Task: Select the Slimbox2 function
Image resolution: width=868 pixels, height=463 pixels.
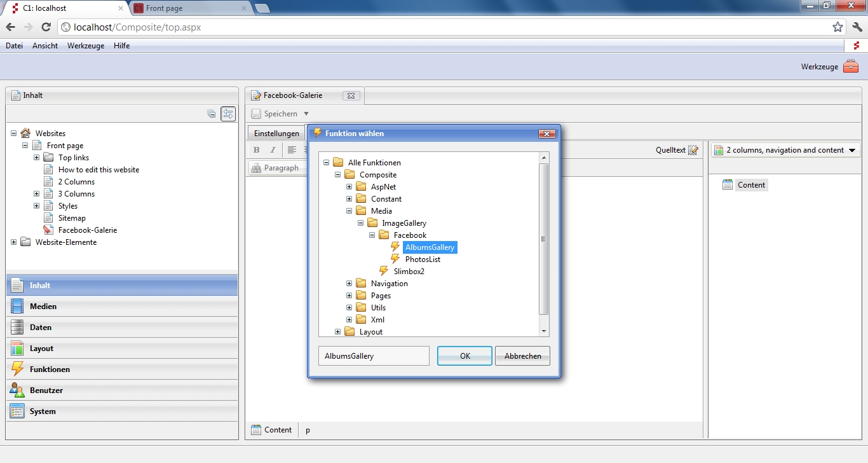Action: [409, 272]
